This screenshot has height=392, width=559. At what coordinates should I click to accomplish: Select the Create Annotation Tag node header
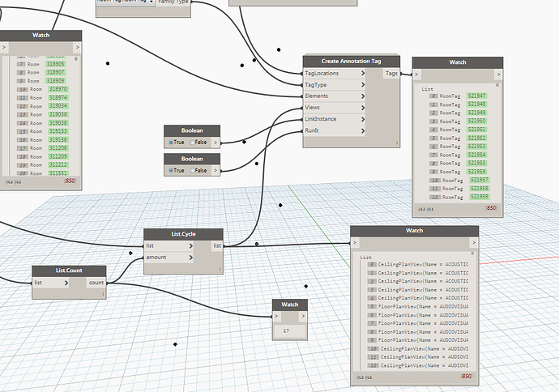pyautogui.click(x=351, y=62)
